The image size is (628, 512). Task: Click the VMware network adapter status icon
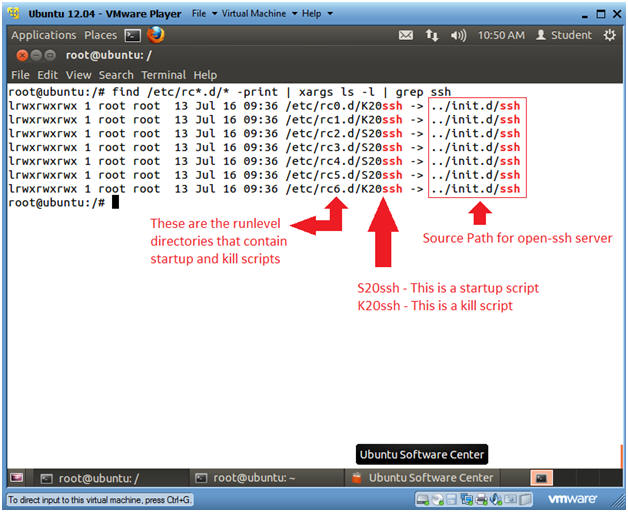(466, 499)
